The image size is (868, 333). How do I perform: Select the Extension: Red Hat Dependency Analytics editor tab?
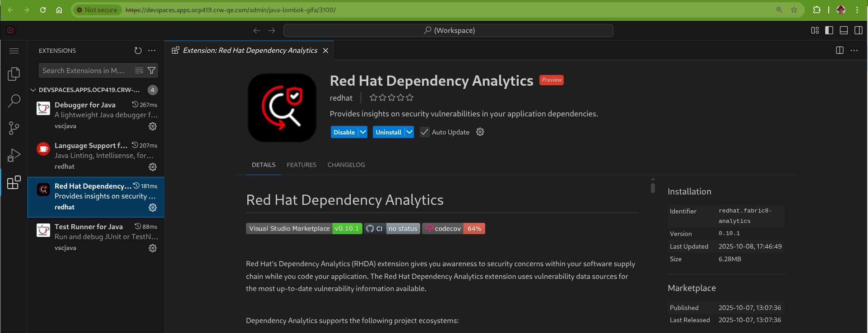tap(250, 51)
